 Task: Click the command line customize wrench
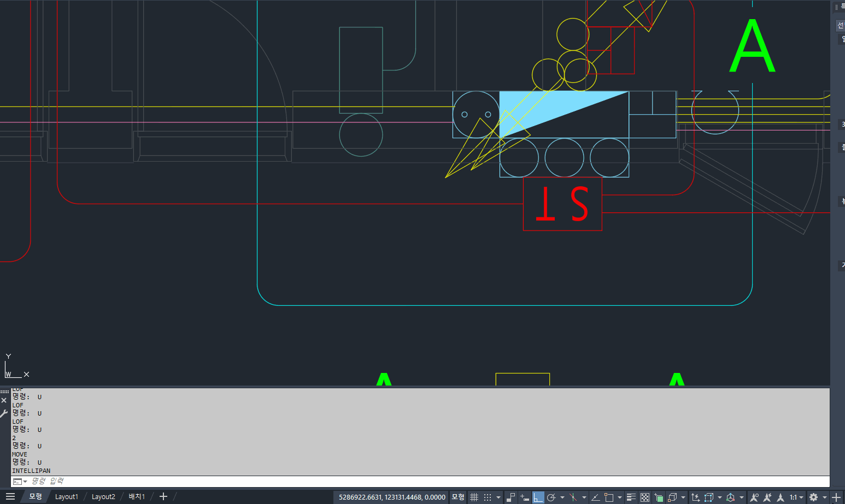[4, 413]
